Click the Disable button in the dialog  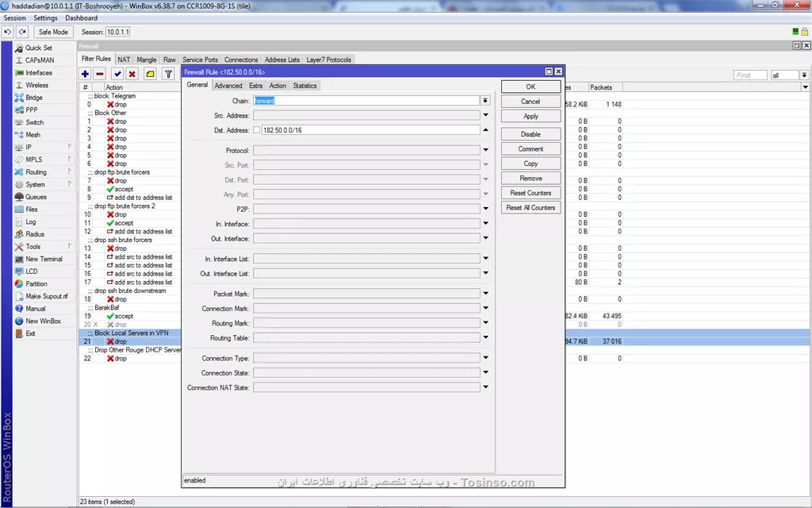(x=530, y=134)
